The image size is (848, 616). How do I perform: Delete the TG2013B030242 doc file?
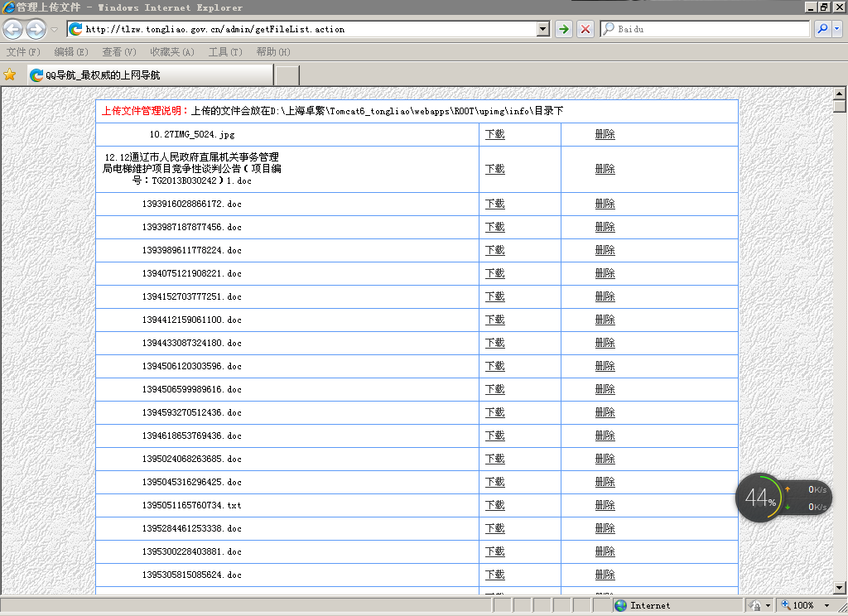pos(605,169)
